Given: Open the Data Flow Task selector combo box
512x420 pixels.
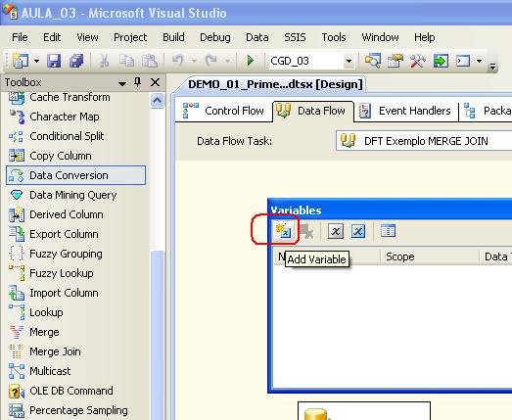Looking at the screenshot, I should 424,141.
